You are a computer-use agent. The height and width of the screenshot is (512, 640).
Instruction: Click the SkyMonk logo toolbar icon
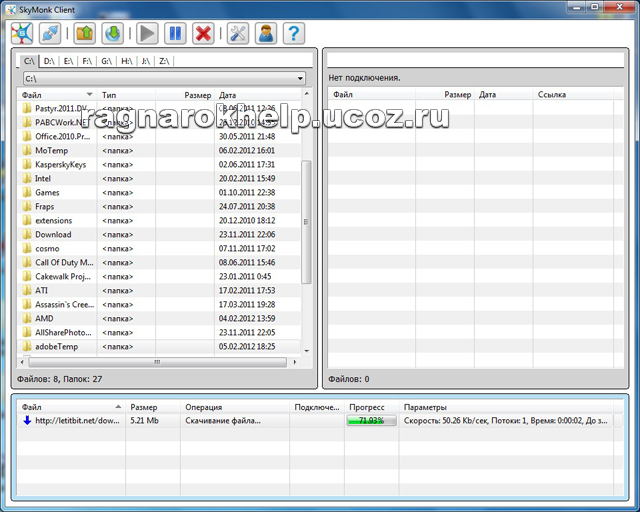[x=21, y=33]
